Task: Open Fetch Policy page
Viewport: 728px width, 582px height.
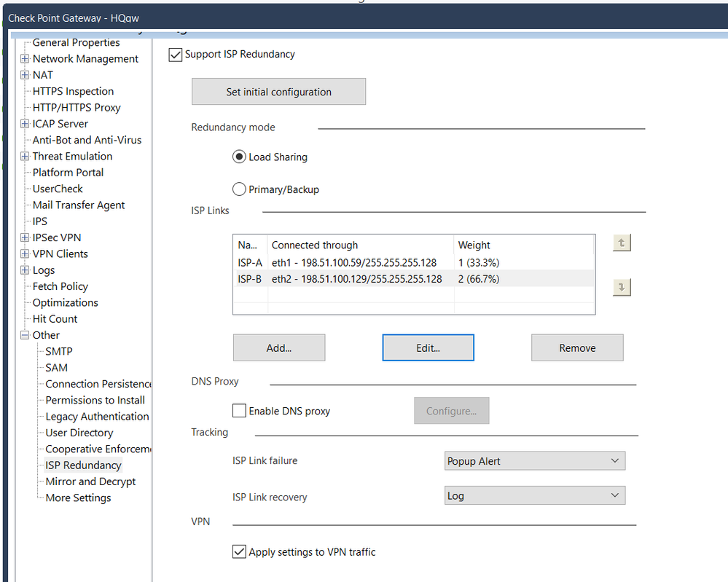Action: tap(60, 286)
